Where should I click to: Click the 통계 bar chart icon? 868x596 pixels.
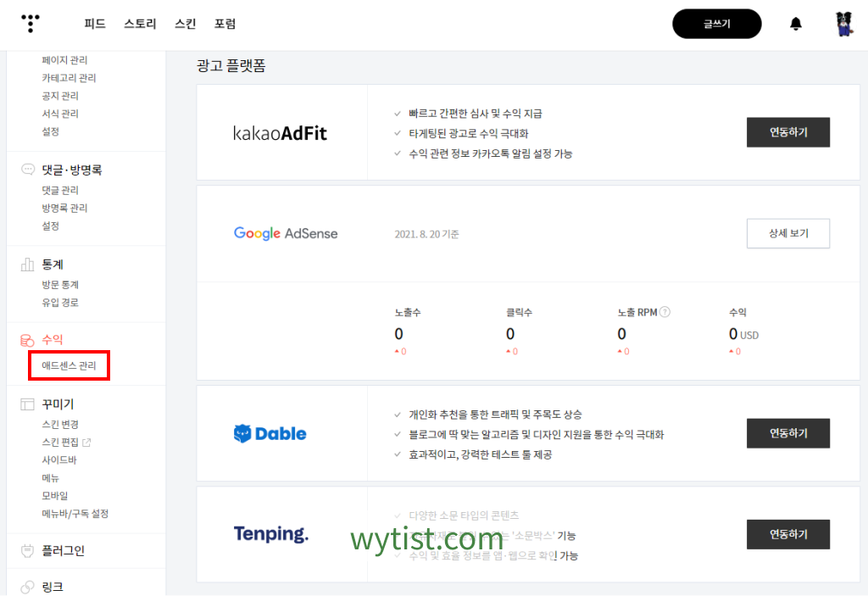pyautogui.click(x=28, y=265)
